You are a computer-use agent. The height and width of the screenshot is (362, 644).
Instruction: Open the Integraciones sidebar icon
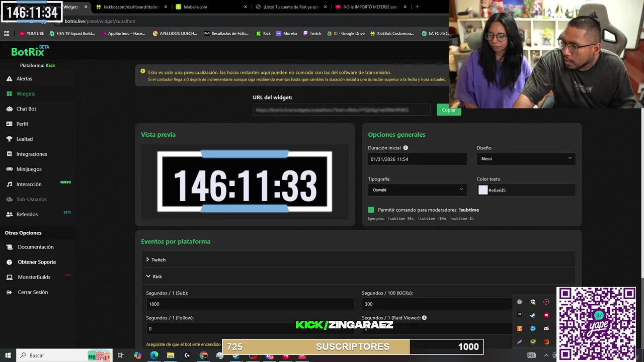pyautogui.click(x=9, y=154)
